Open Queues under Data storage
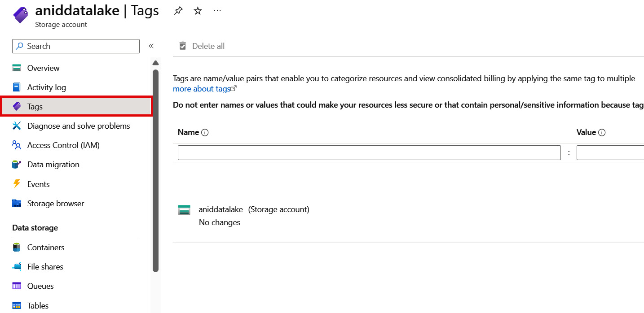 [40, 286]
